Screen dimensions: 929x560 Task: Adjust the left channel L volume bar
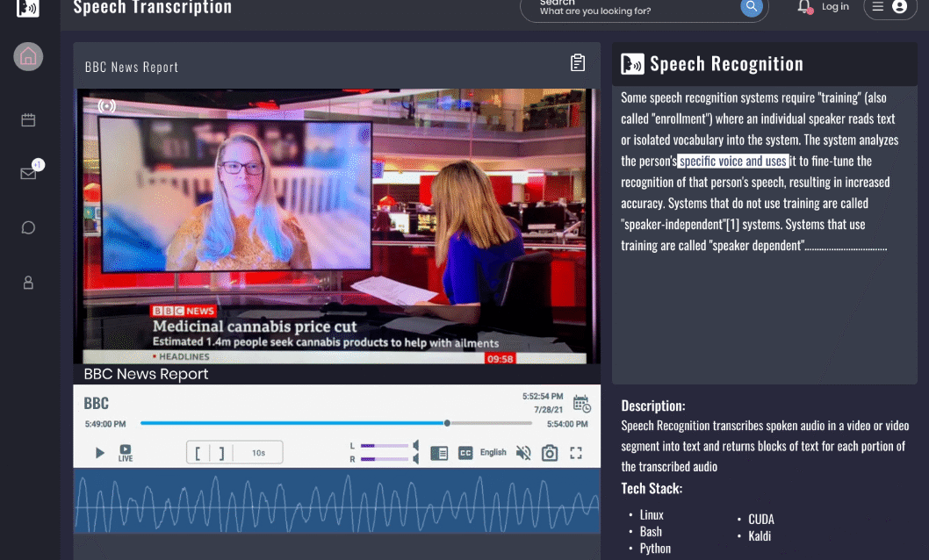[384, 446]
